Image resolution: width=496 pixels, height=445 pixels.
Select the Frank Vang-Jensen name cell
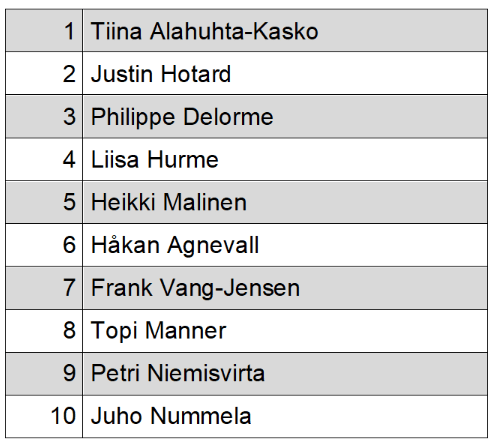pos(285,288)
